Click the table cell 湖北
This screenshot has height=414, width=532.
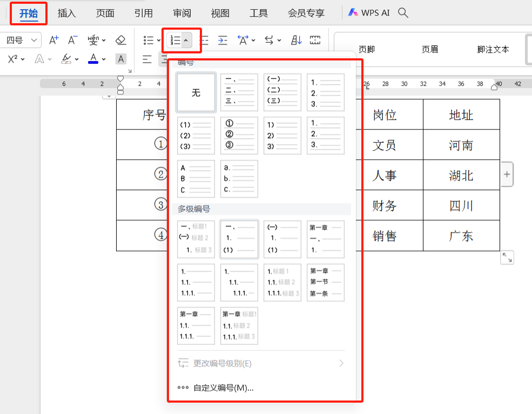coord(461,175)
